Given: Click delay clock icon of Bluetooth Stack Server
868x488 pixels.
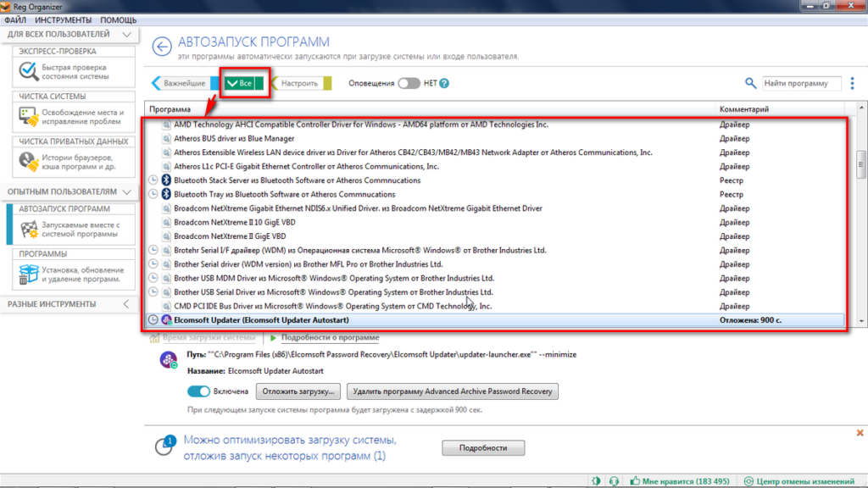Looking at the screenshot, I should (x=153, y=180).
